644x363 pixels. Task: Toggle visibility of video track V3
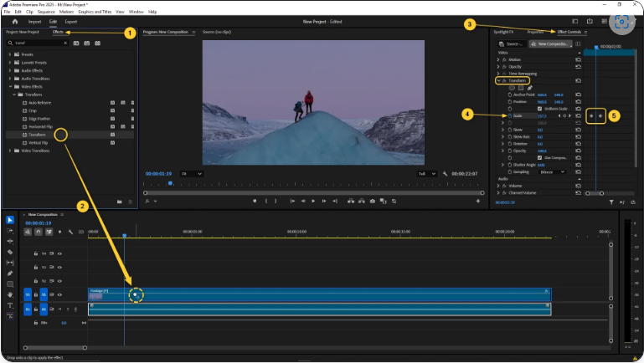pyautogui.click(x=60, y=268)
